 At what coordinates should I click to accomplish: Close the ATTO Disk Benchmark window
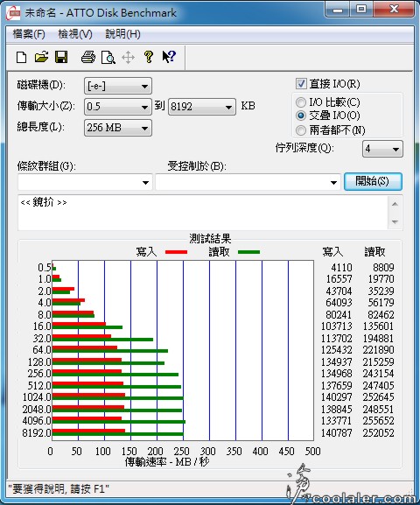pos(394,10)
